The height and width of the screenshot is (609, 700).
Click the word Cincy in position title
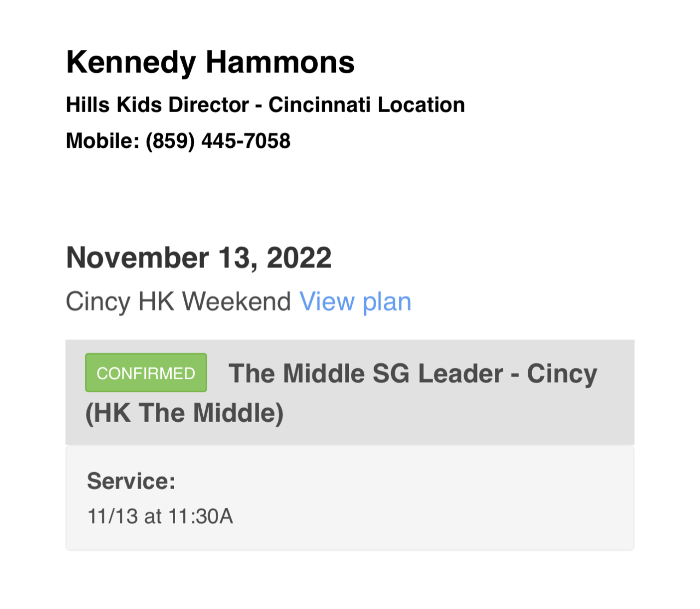click(x=562, y=374)
